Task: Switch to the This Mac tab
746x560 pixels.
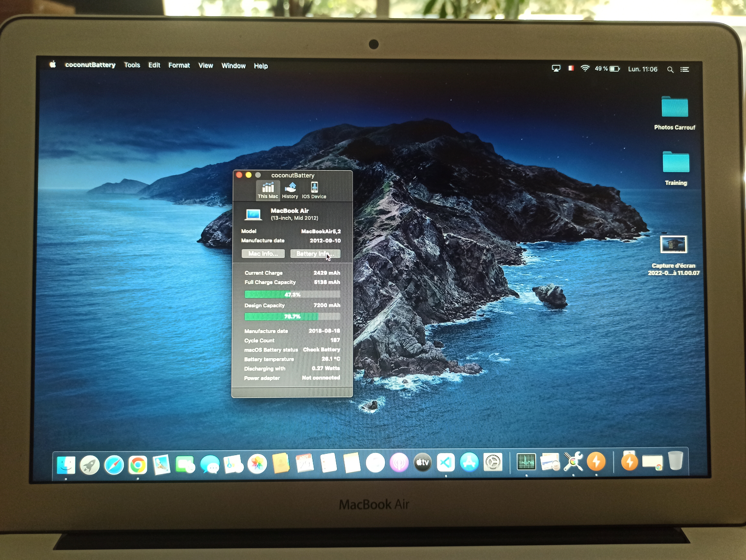Action: pos(268,190)
